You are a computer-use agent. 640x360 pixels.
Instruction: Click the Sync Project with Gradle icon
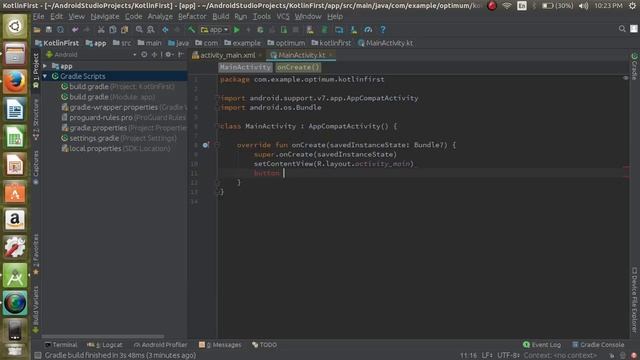tap(324, 30)
